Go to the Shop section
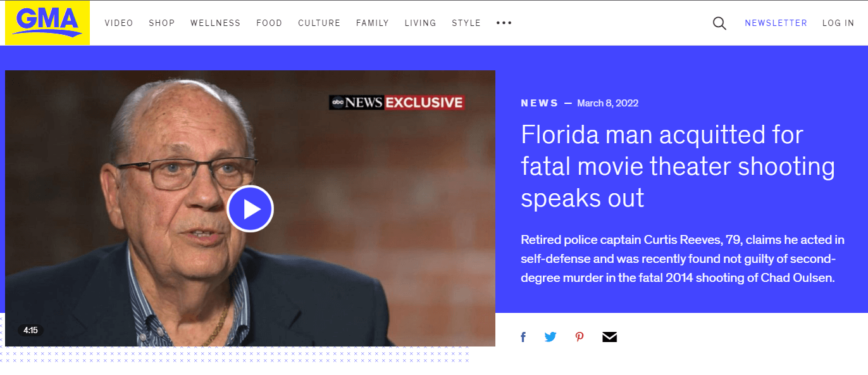868x375 pixels. point(162,23)
